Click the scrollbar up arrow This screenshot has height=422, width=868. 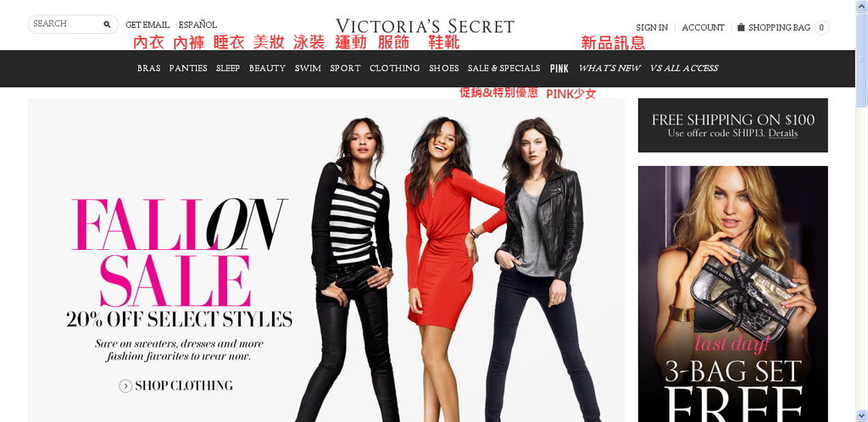861,6
